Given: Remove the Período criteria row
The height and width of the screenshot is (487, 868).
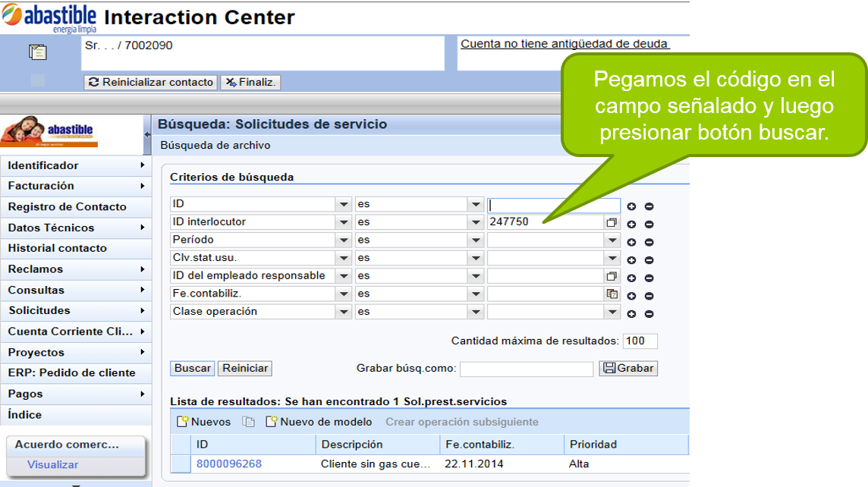Looking at the screenshot, I should point(649,243).
